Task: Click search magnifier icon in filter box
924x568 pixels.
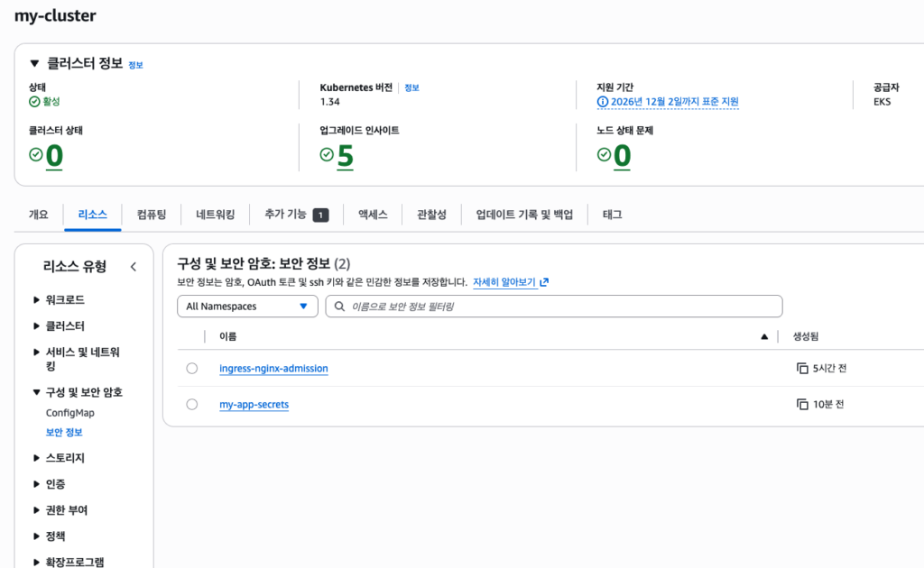Action: 340,307
